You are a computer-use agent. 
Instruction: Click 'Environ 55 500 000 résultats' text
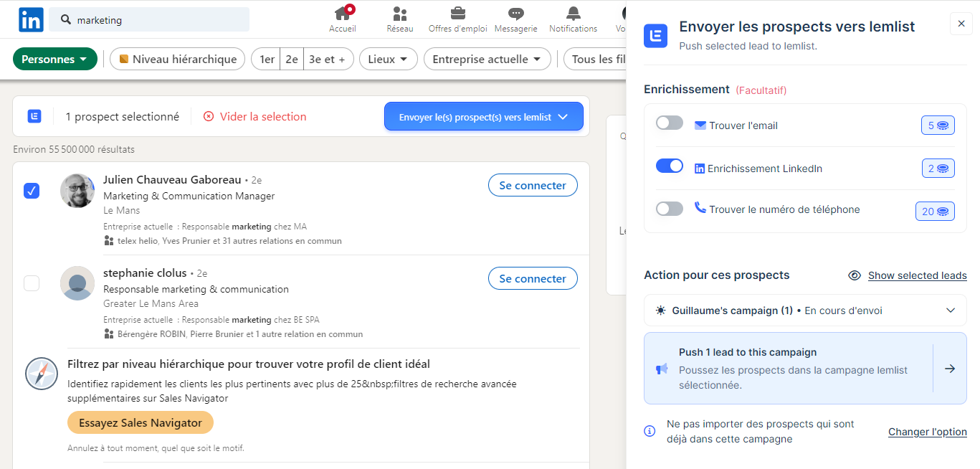(x=74, y=149)
